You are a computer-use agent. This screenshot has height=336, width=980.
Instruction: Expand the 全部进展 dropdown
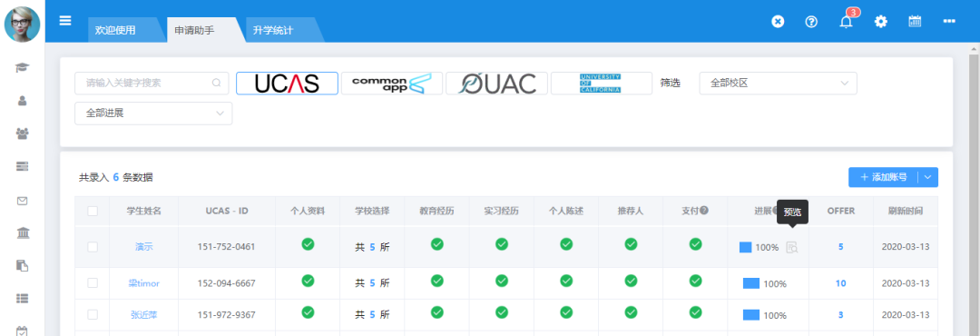(153, 114)
